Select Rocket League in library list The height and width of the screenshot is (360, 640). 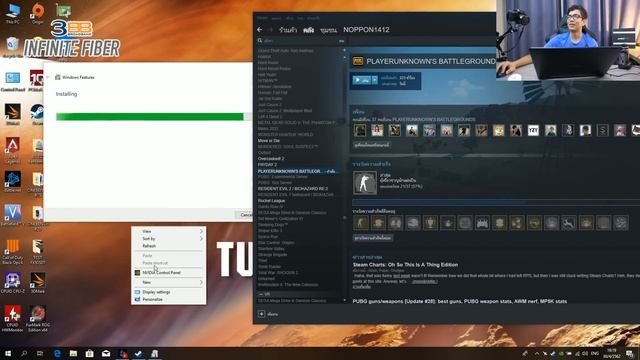pos(271,201)
